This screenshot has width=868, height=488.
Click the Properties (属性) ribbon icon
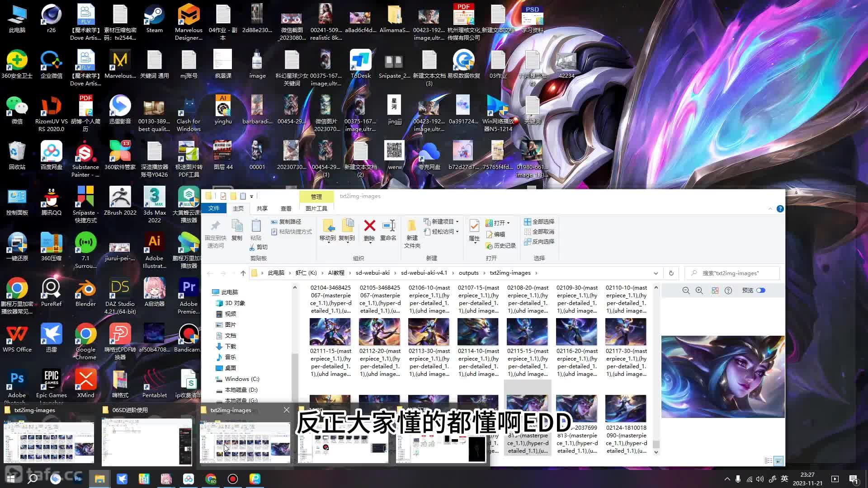(474, 230)
